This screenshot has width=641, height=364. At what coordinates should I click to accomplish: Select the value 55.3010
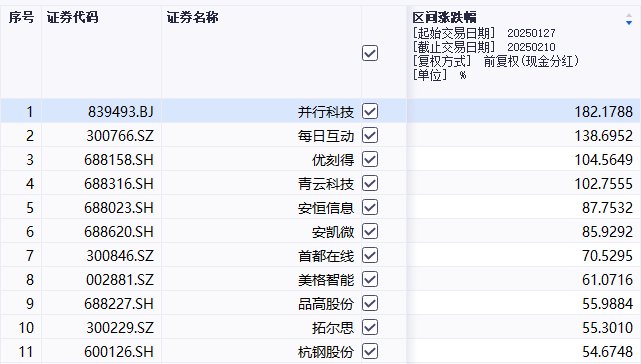pyautogui.click(x=607, y=328)
